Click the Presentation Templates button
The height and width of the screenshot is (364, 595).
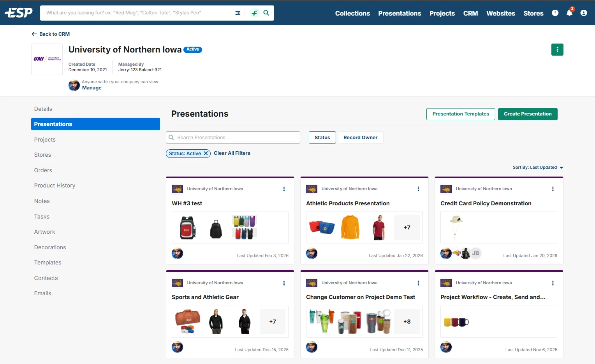point(461,114)
